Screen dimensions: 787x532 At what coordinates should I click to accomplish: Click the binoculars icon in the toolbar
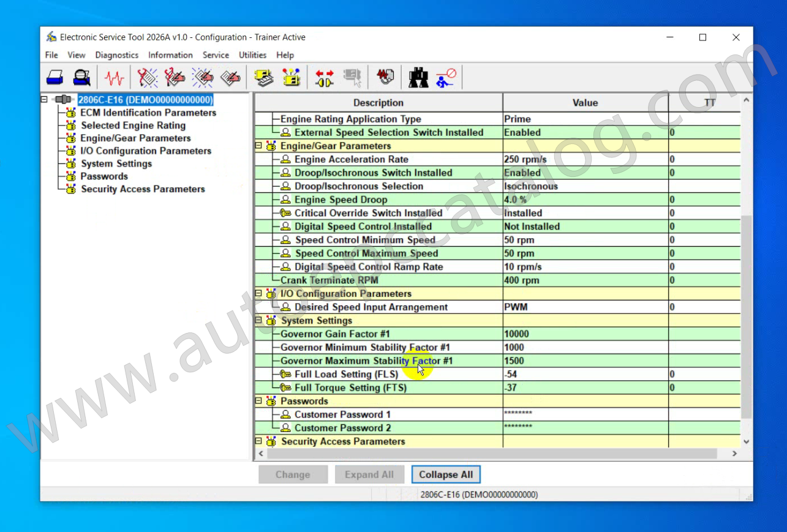419,78
